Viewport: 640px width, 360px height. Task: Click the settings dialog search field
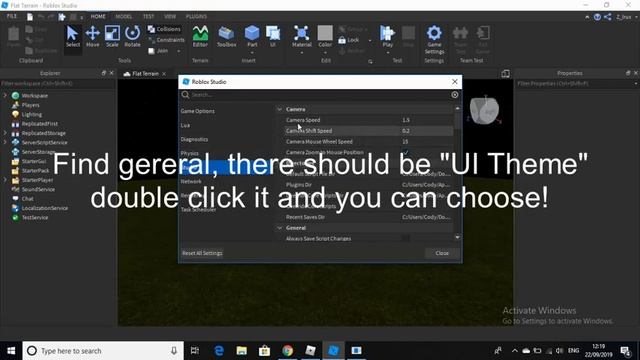(x=320, y=95)
